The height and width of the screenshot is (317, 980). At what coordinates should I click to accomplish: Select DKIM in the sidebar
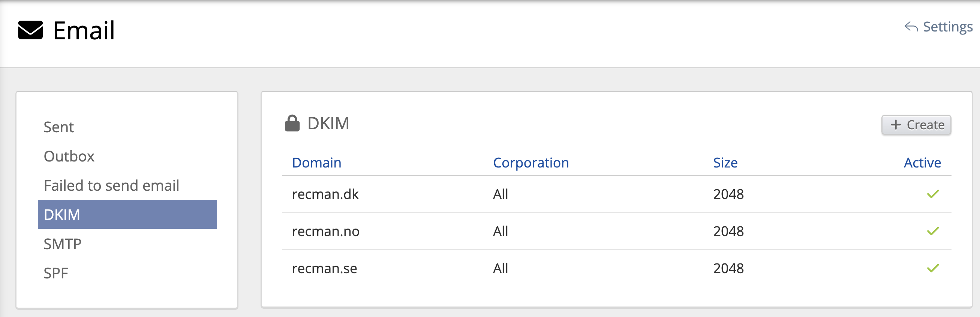click(127, 214)
